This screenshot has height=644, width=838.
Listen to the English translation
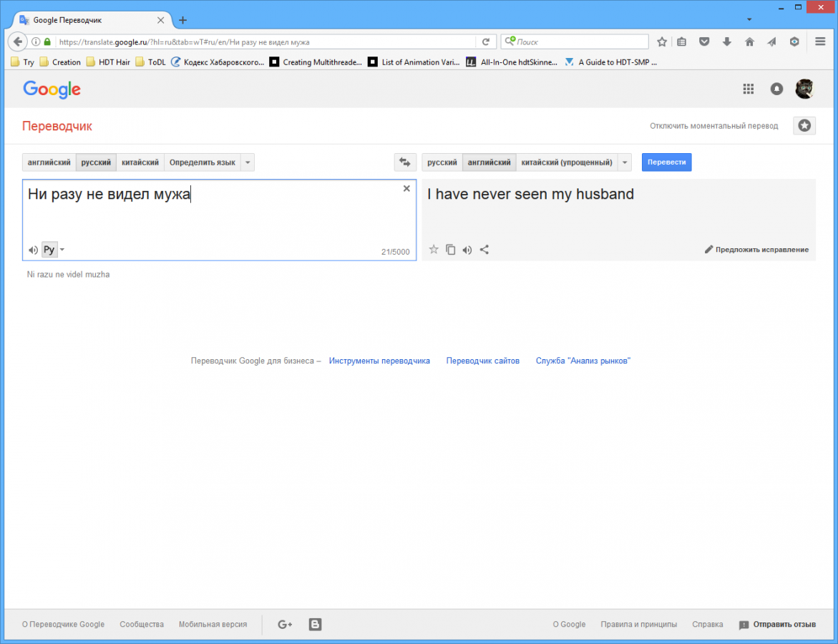(x=467, y=250)
